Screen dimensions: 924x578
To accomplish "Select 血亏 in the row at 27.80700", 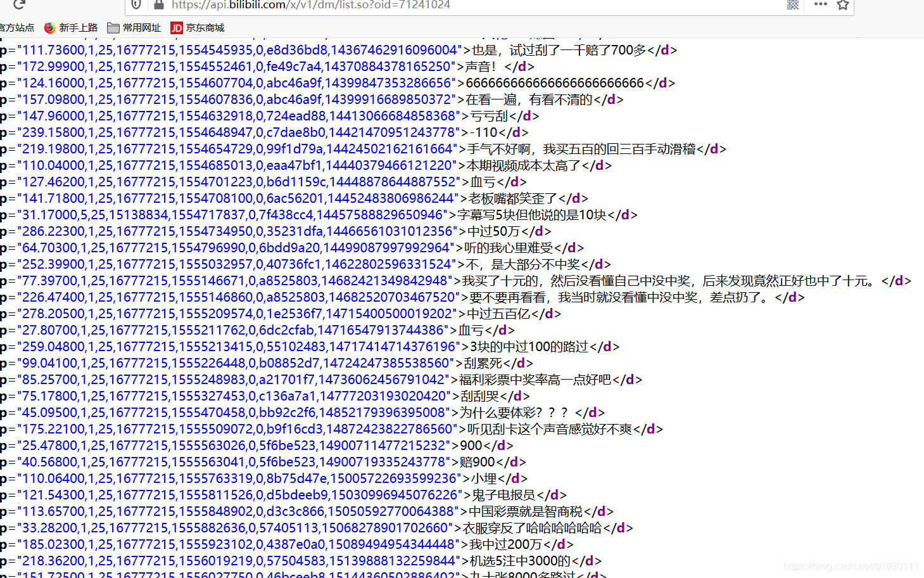I will [471, 330].
